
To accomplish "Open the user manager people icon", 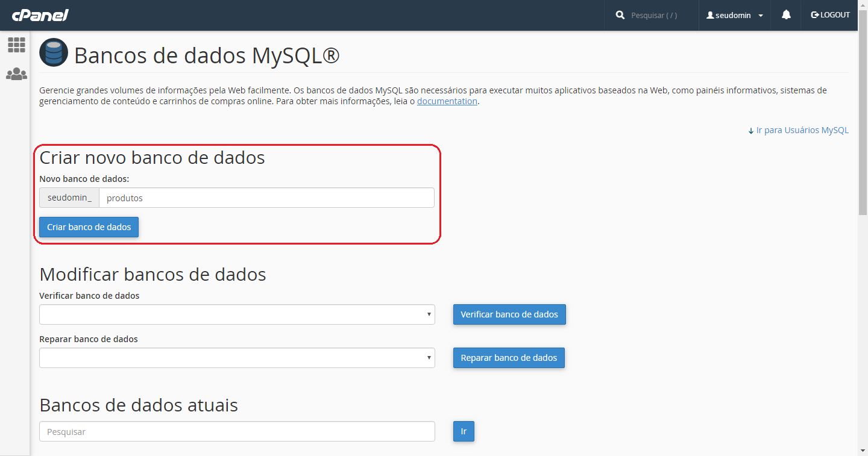I will 16,74.
